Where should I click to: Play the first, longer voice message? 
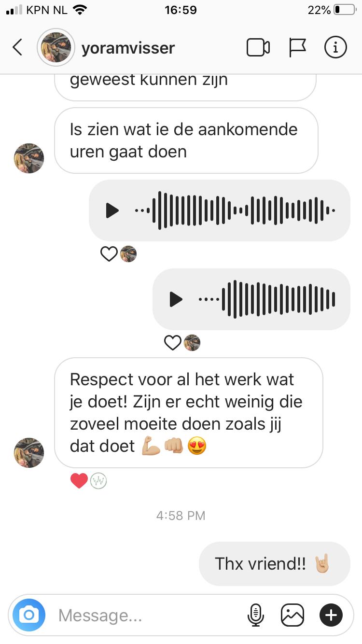112,210
